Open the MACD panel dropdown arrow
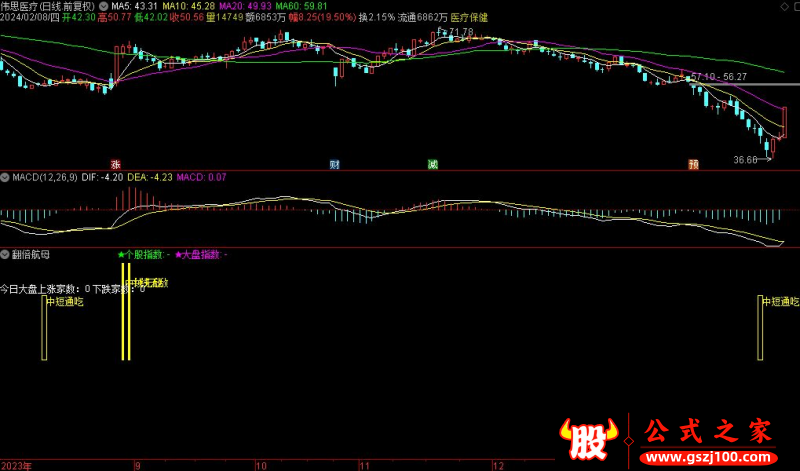 point(5,178)
